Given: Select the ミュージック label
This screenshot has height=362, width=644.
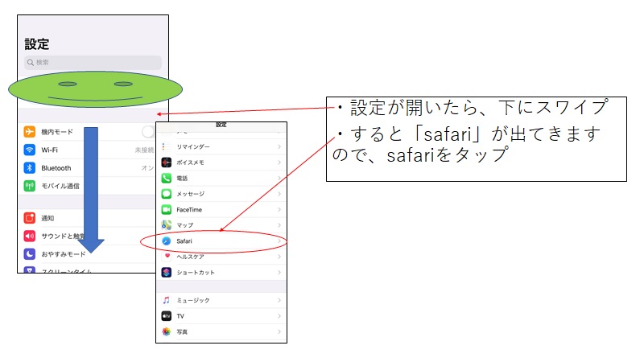Looking at the screenshot, I should [193, 300].
